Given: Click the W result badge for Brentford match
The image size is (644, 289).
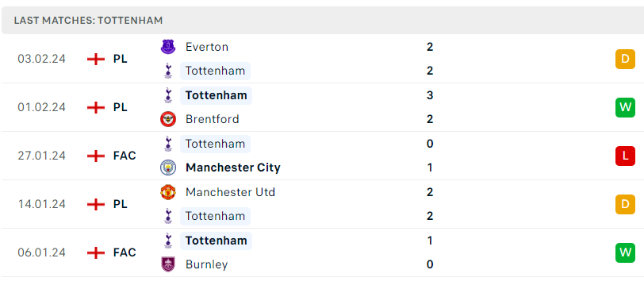Looking at the screenshot, I should coord(625,108).
